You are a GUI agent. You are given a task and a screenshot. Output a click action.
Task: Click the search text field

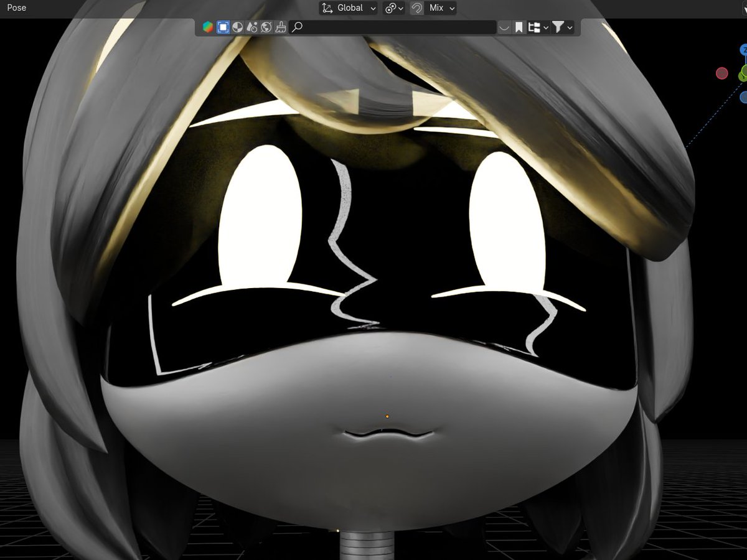tap(393, 27)
